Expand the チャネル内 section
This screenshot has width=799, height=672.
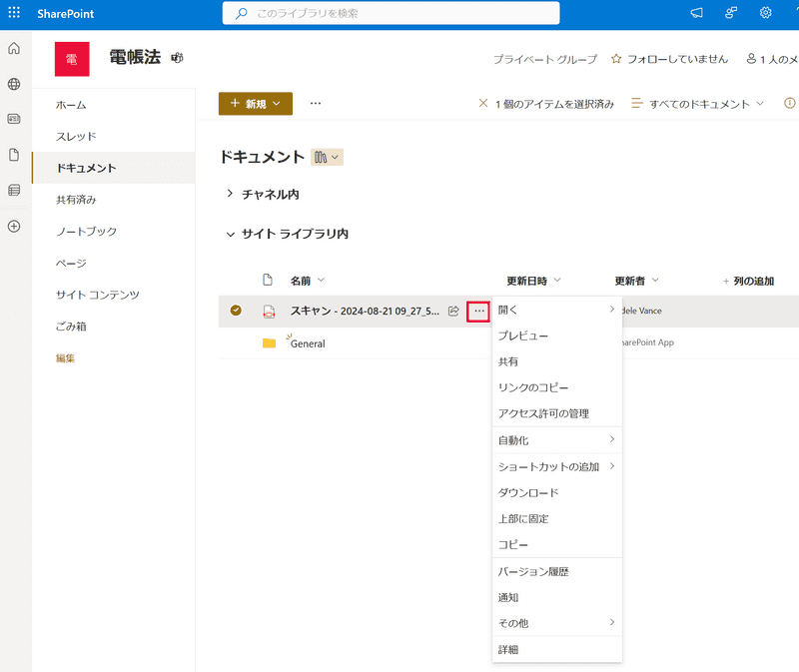pyautogui.click(x=230, y=194)
